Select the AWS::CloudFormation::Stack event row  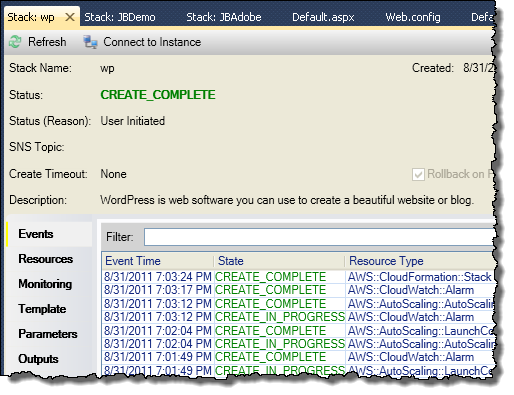(x=298, y=277)
